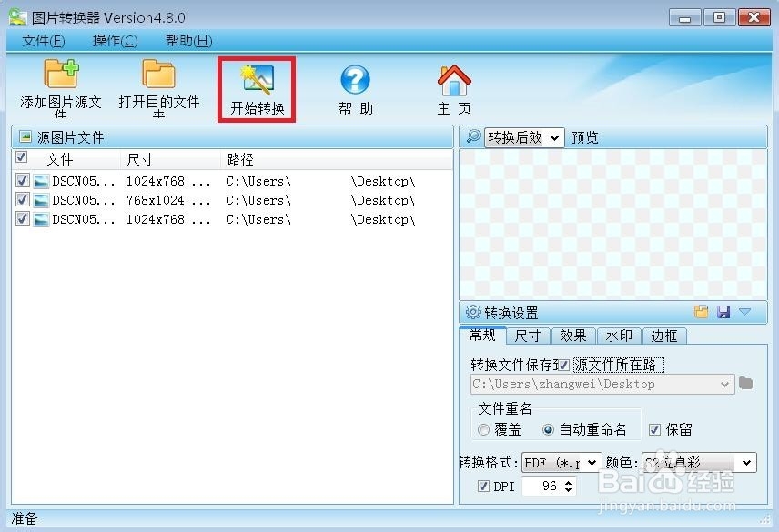The width and height of the screenshot is (779, 532).
Task: Uncheck the first DSCN05 file checkbox
Action: click(x=22, y=180)
